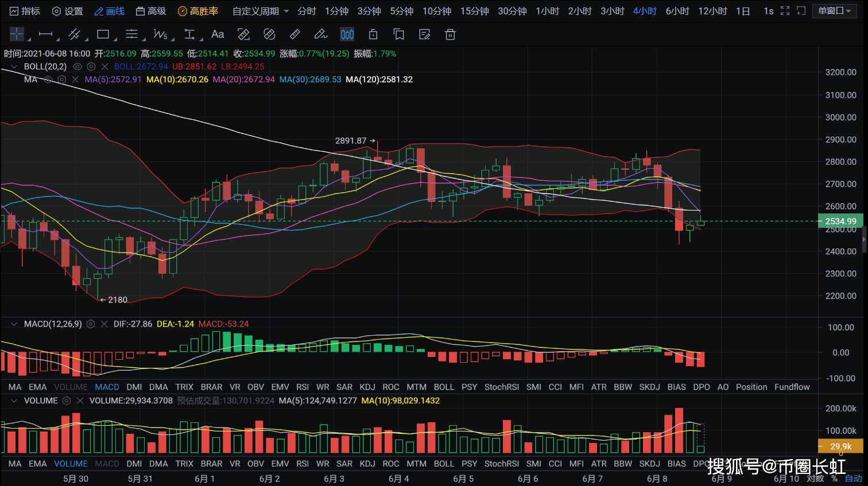The width and height of the screenshot is (868, 486).
Task: Expand the right side panel handle
Action: (x=865, y=239)
